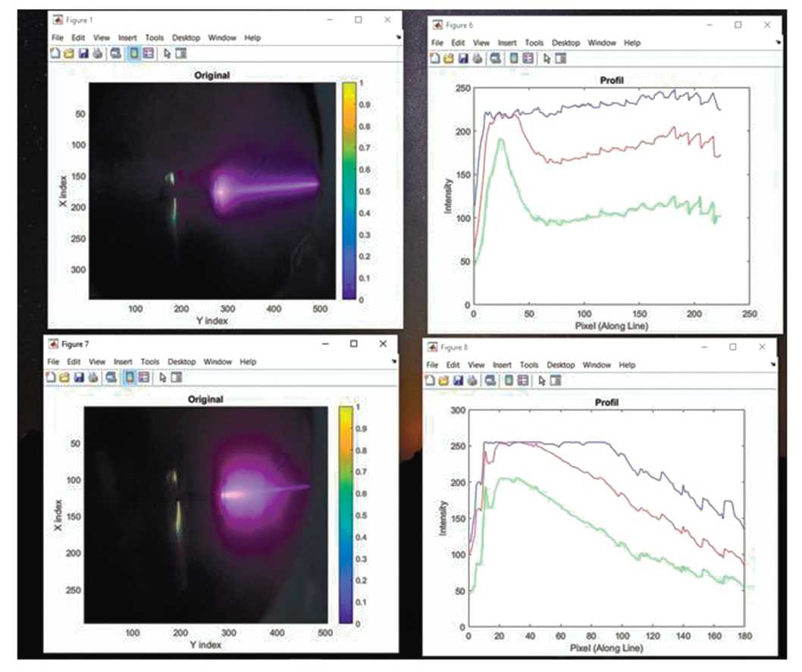Viewport: 802px width, 672px height.
Task: Toggle Insert Legend in Figure 7 toolbar
Action: coord(144,377)
